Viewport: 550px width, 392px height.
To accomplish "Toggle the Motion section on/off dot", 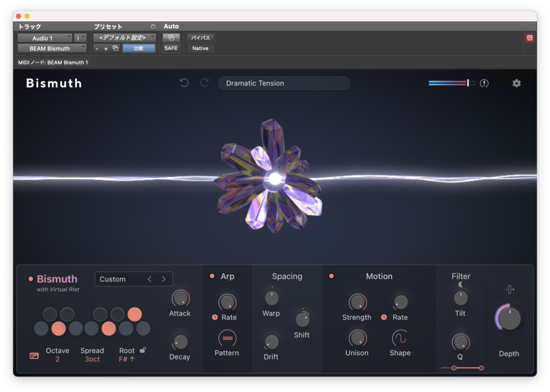I will (x=331, y=276).
